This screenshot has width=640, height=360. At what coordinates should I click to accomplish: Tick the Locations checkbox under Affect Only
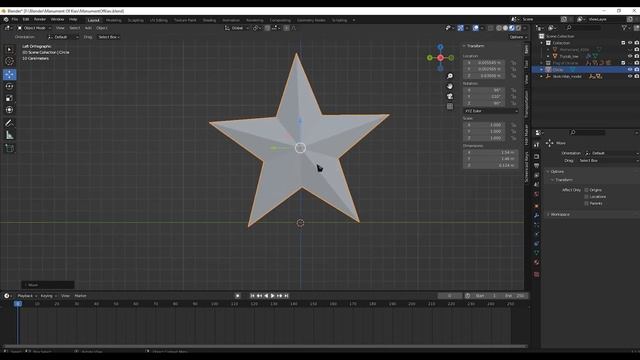pyautogui.click(x=587, y=196)
